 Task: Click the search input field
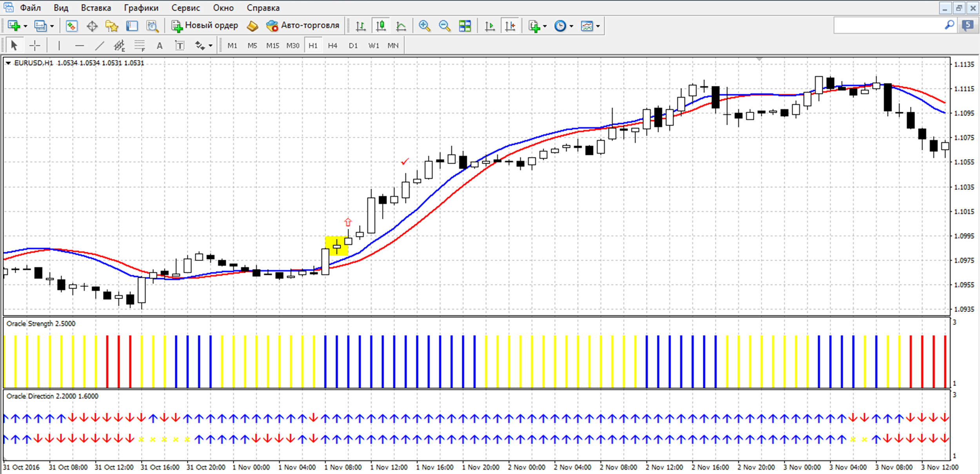tap(888, 26)
